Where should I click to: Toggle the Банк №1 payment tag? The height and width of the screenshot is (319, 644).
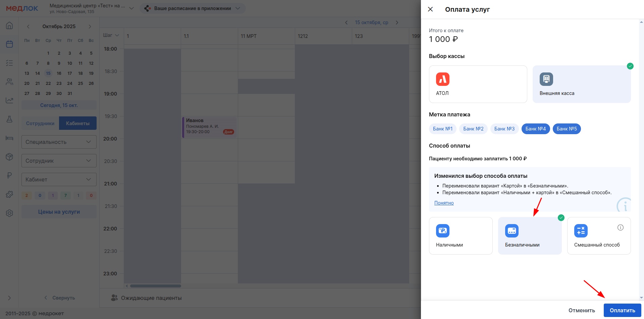[x=442, y=129]
